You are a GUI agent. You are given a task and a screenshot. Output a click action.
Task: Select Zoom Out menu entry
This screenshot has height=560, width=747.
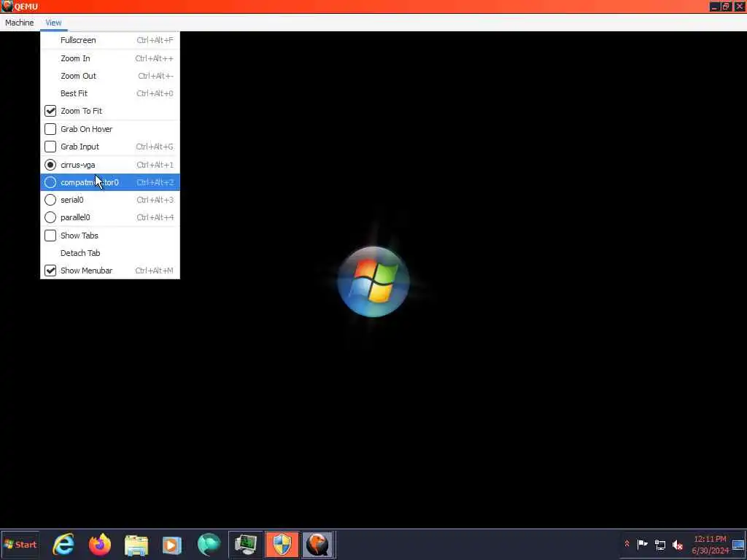[110, 76]
